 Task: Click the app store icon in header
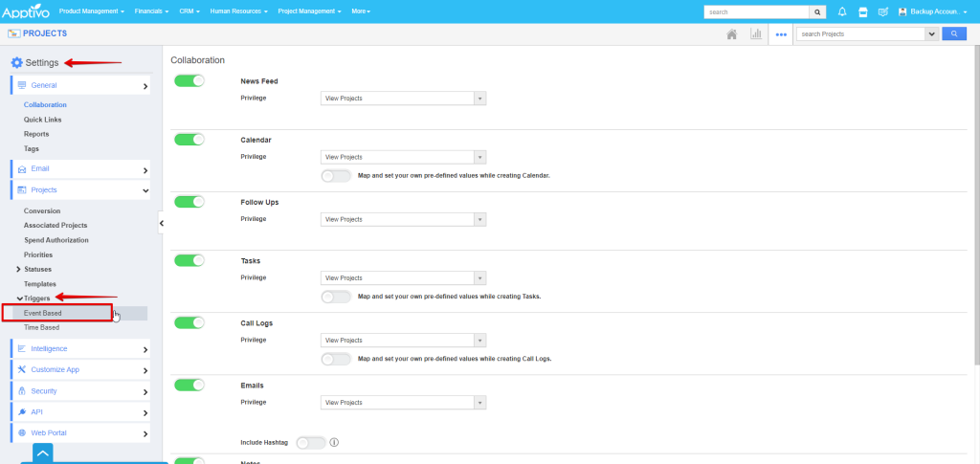pos(862,11)
